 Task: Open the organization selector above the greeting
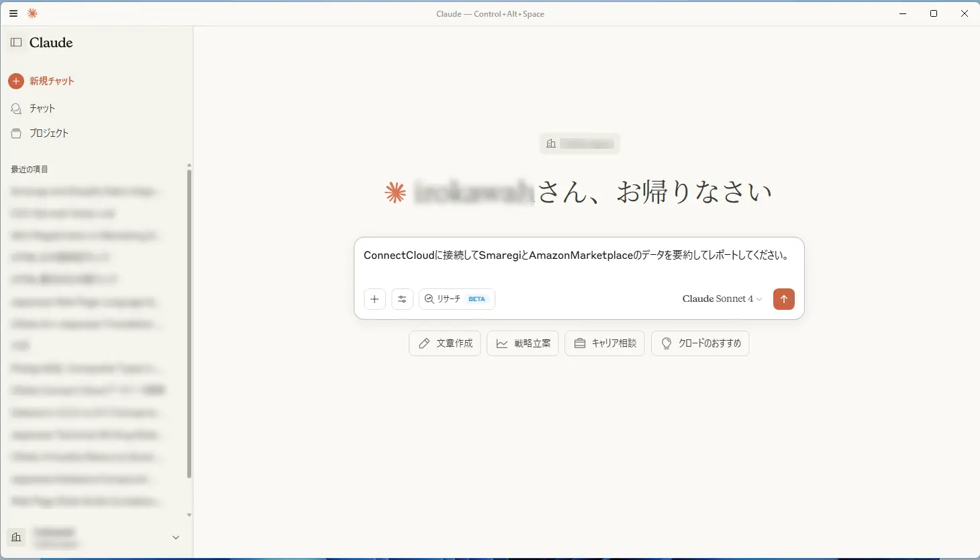point(579,143)
